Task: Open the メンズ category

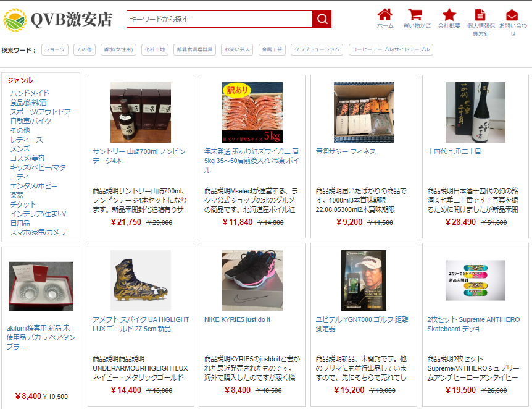Action: click(20, 149)
